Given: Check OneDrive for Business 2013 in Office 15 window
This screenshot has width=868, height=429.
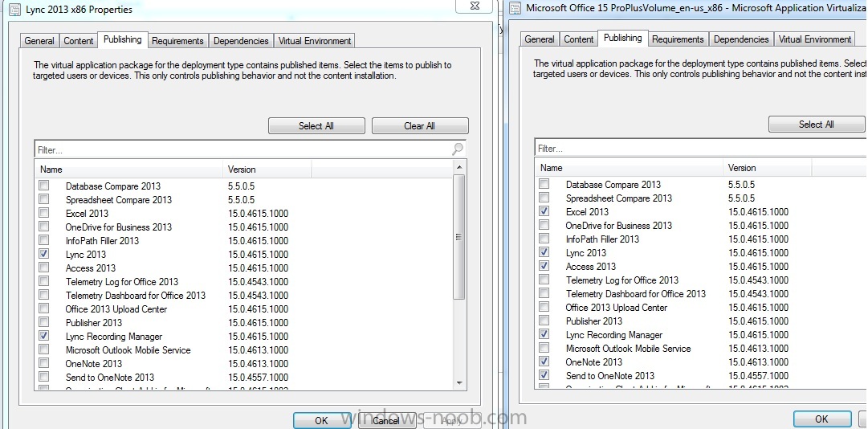Looking at the screenshot, I should (x=544, y=225).
